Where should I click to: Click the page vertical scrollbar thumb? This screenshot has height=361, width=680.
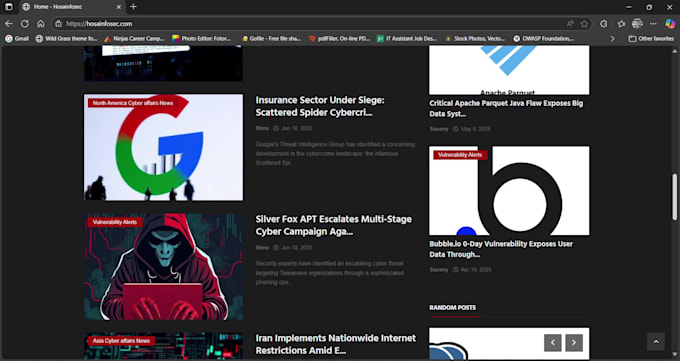674,197
